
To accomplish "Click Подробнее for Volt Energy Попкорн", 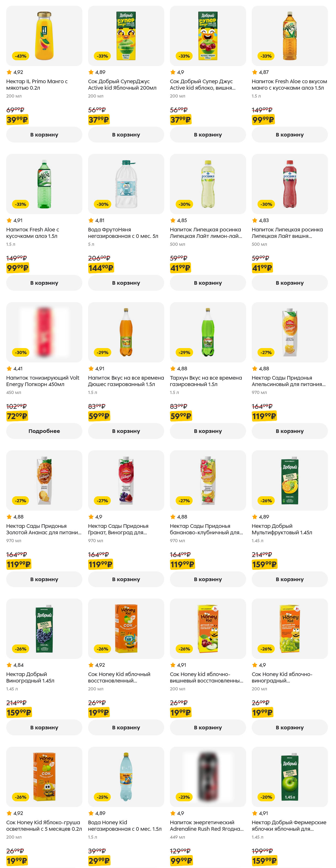I will coord(44,431).
